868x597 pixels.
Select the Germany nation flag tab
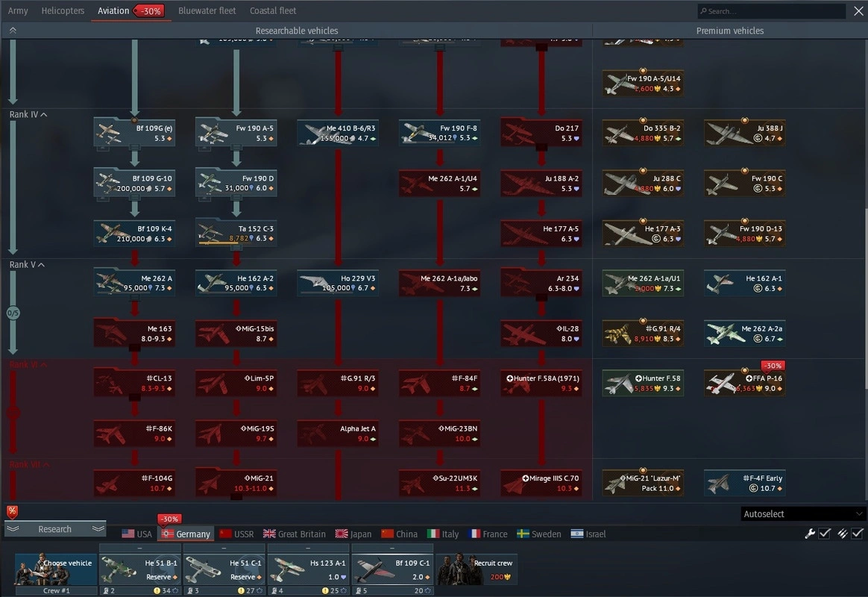pyautogui.click(x=186, y=534)
